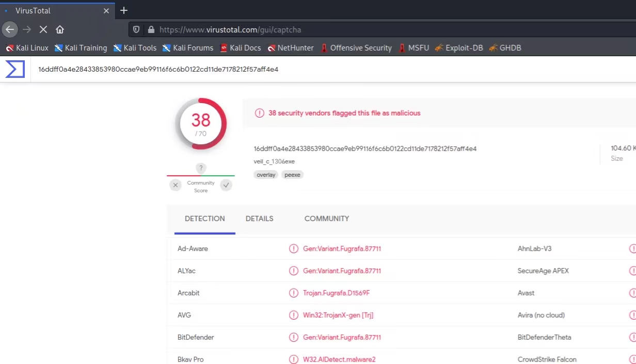Click Arcabit detection alert icon

coord(294,293)
